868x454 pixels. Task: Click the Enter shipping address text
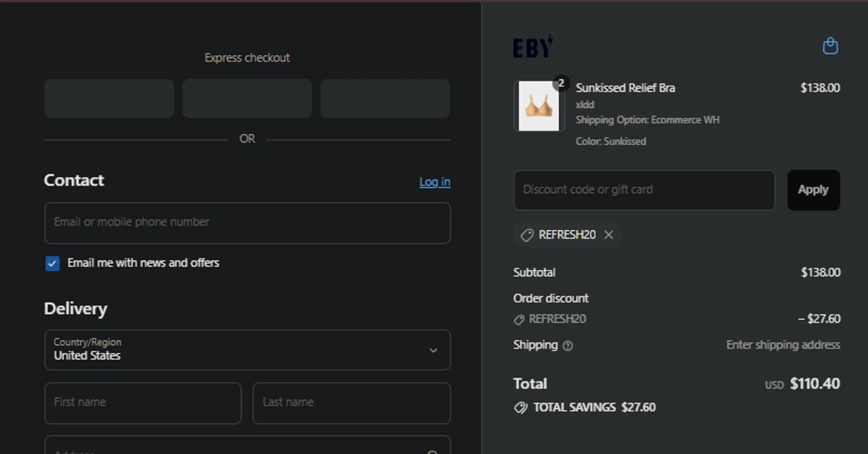(783, 345)
